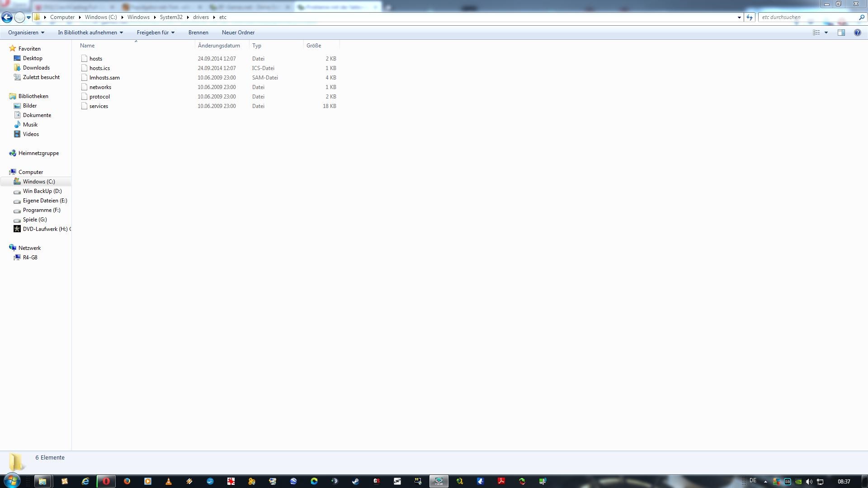
Task: Click the refresh address bar icon
Action: point(750,17)
